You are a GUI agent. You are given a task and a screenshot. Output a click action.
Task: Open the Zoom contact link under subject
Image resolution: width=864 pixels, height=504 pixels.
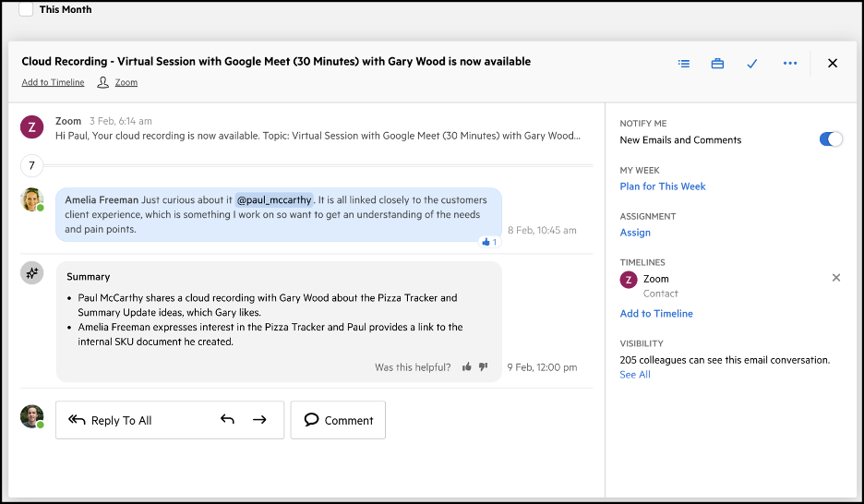(126, 82)
